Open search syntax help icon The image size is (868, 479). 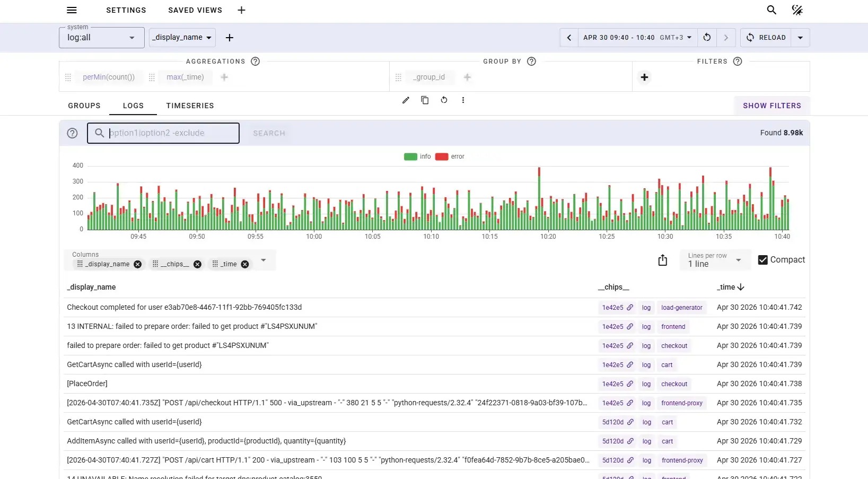(x=72, y=133)
